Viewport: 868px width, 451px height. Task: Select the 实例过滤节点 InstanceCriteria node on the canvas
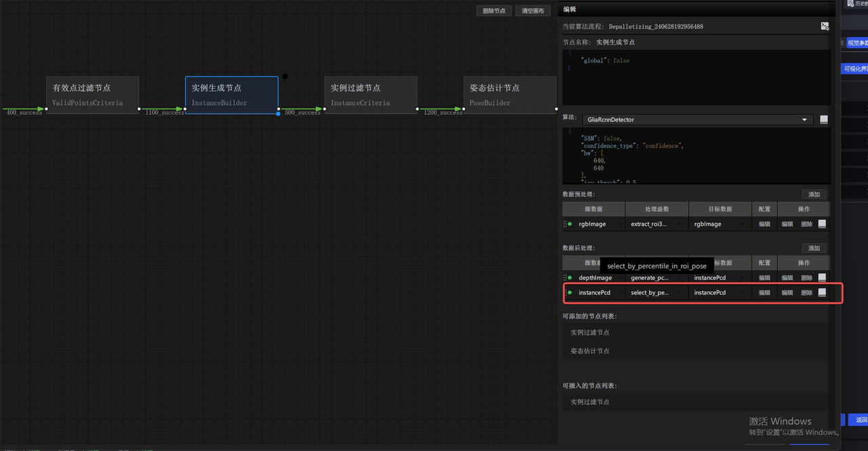(x=370, y=95)
